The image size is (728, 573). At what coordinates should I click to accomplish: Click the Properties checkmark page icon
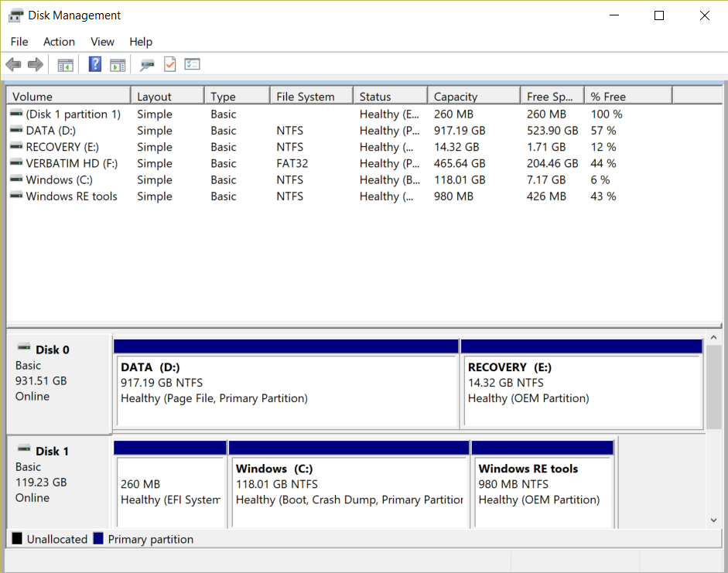(x=169, y=64)
